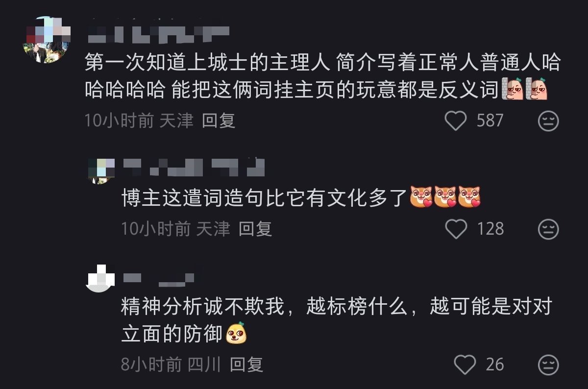Like the Sichuan reply with 26 likes
Screen dimensions: 588x389
coord(465,365)
